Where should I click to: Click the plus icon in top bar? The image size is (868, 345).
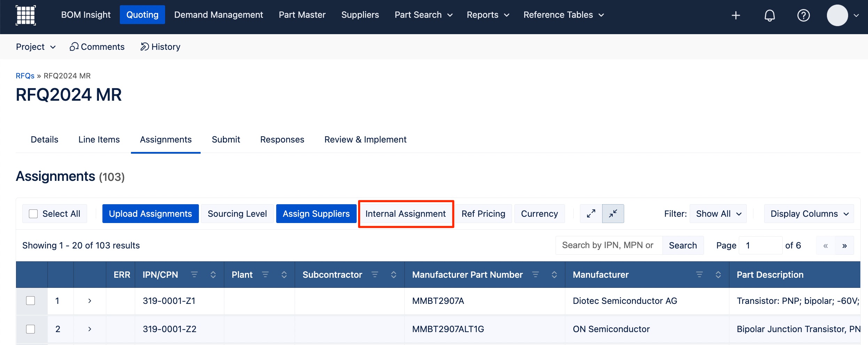736,15
